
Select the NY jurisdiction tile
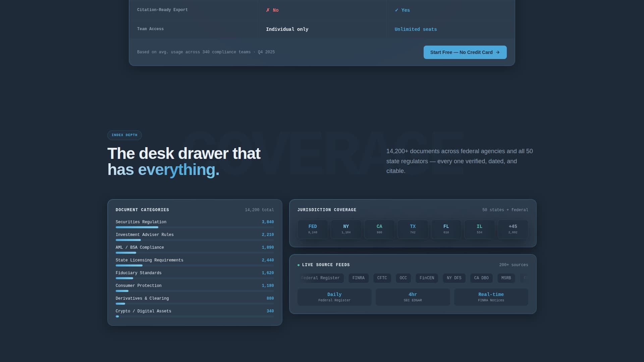346,229
